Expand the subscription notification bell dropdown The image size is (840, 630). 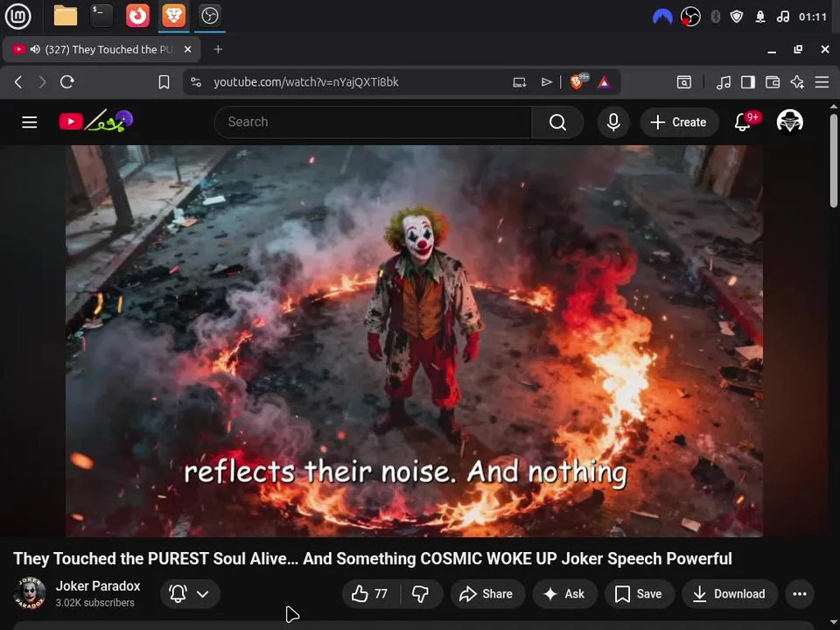point(190,593)
